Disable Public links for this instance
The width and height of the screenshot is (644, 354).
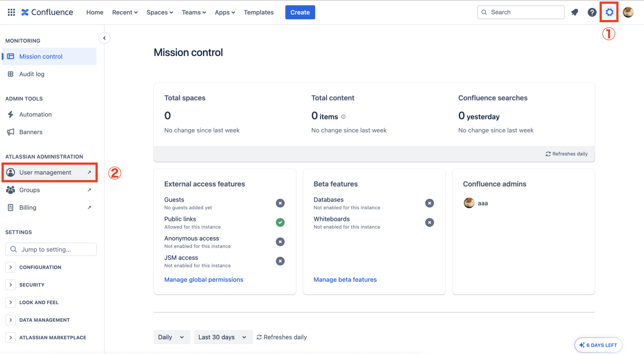280,222
